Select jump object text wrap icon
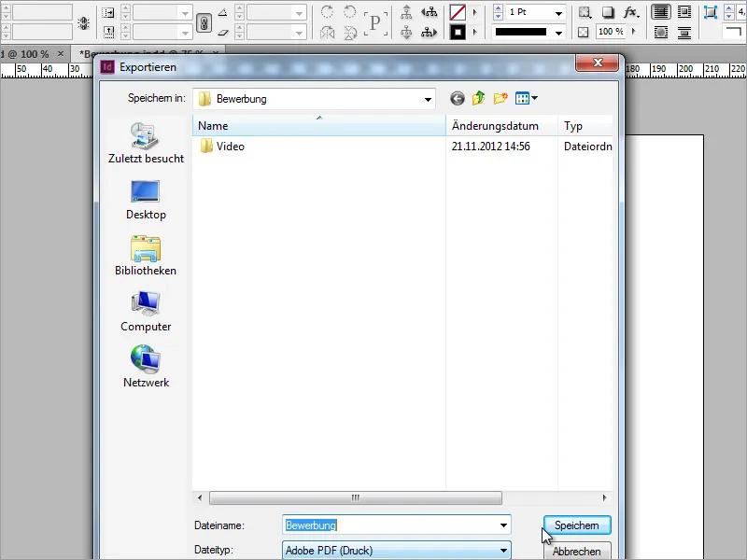The height and width of the screenshot is (560, 747). 684,33
